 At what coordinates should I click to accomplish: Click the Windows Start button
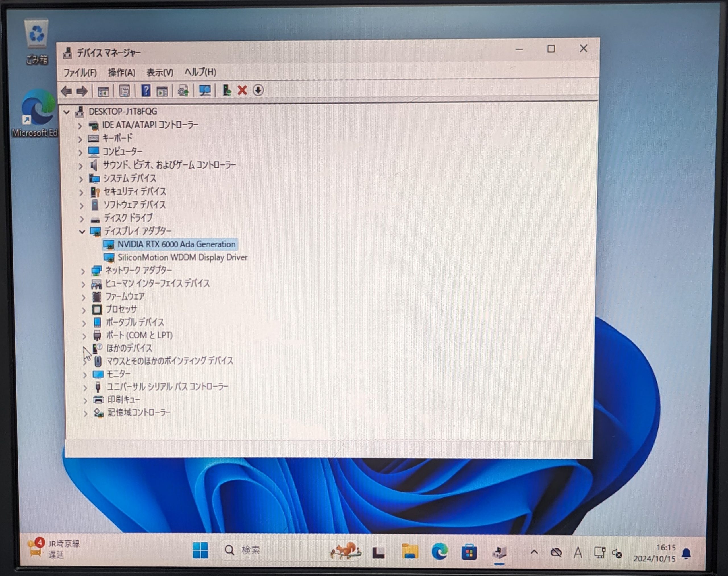[200, 550]
